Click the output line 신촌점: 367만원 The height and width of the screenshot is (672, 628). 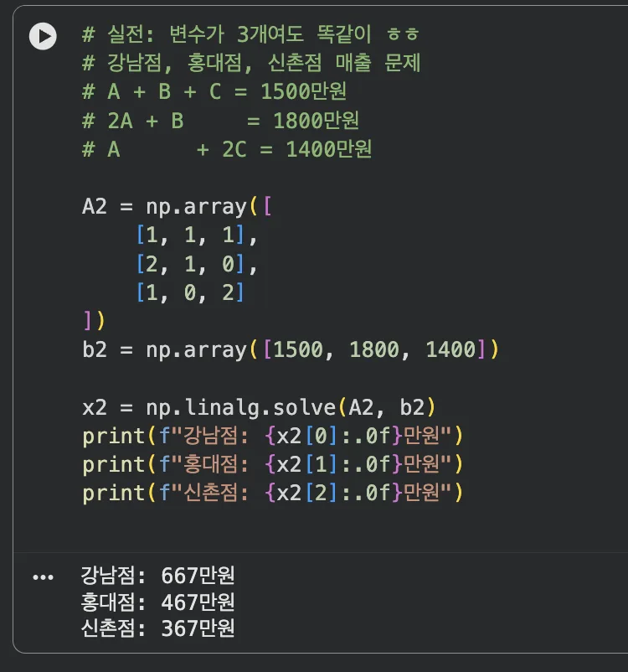coord(157,628)
